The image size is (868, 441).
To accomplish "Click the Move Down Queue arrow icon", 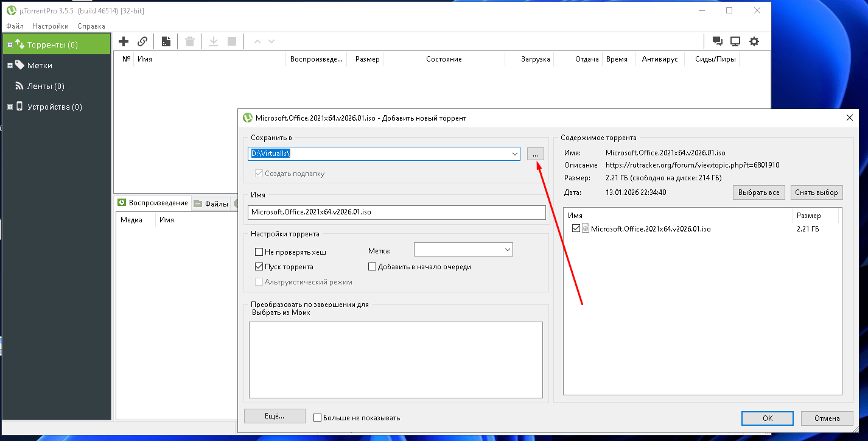I will (271, 41).
